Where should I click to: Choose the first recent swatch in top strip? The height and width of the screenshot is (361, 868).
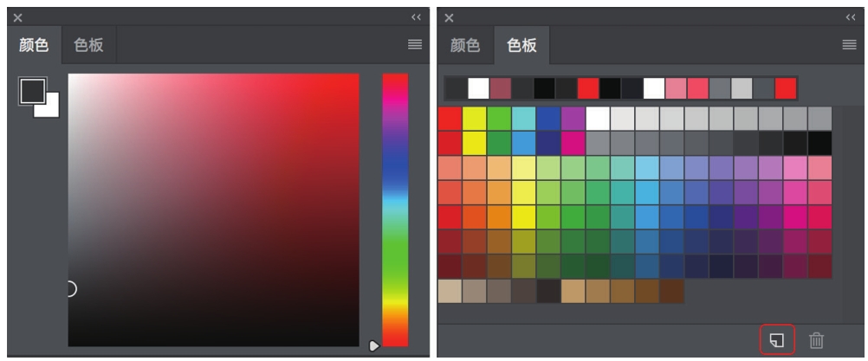pos(457,88)
